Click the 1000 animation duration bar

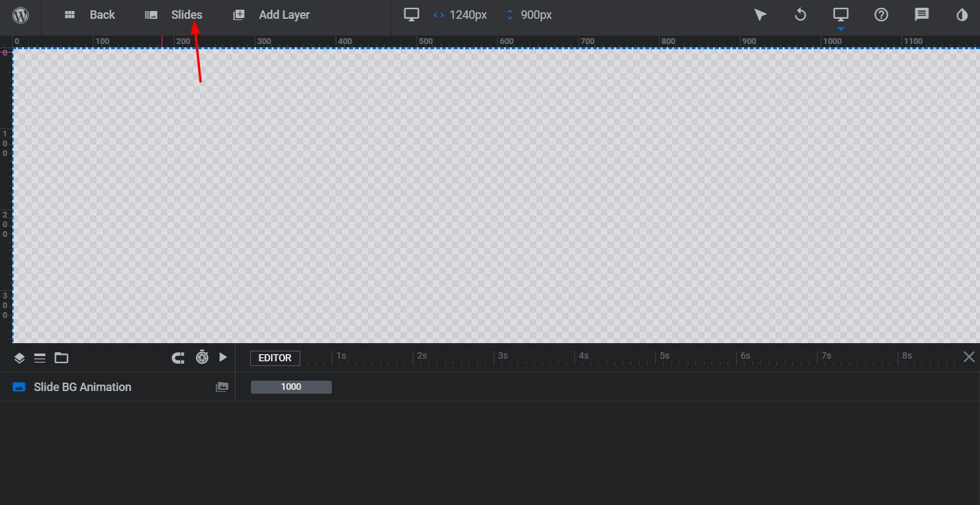[291, 387]
